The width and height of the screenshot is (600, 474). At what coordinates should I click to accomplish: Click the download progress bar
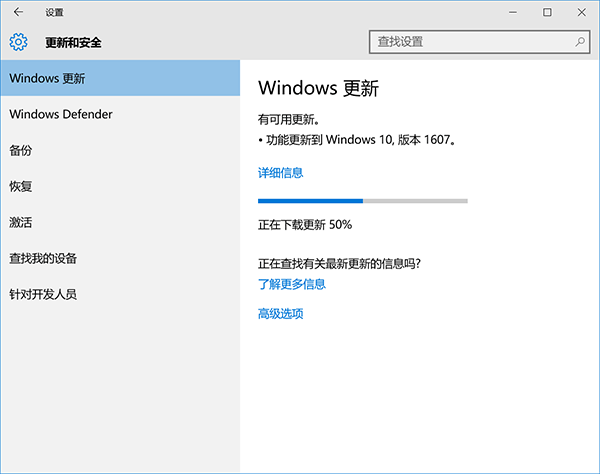(363, 201)
